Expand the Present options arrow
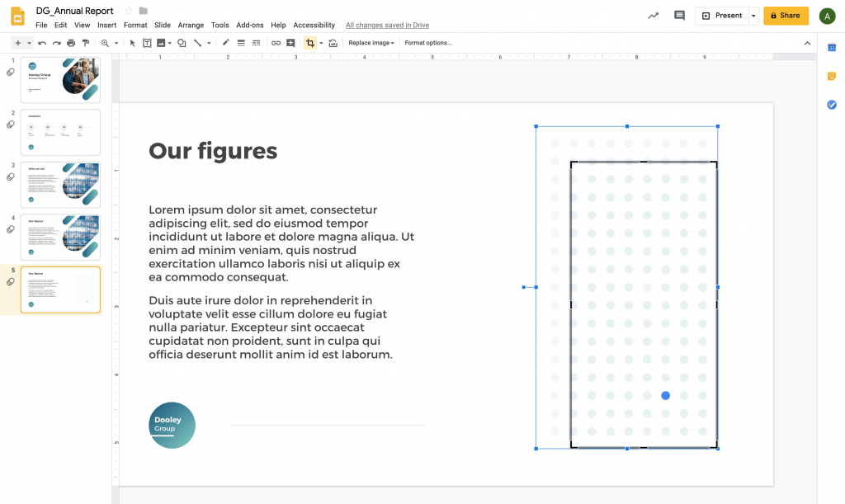This screenshot has height=504, width=845. point(753,16)
